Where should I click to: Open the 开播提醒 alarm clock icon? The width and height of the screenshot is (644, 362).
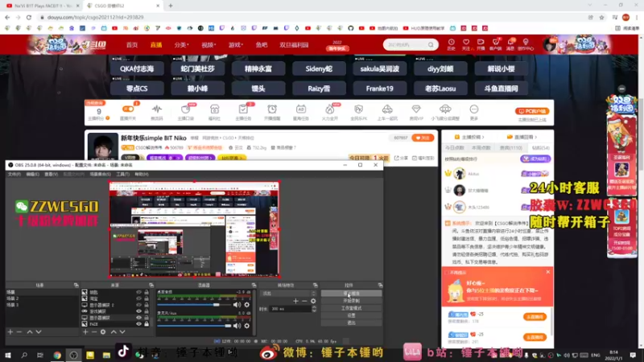tap(272, 109)
